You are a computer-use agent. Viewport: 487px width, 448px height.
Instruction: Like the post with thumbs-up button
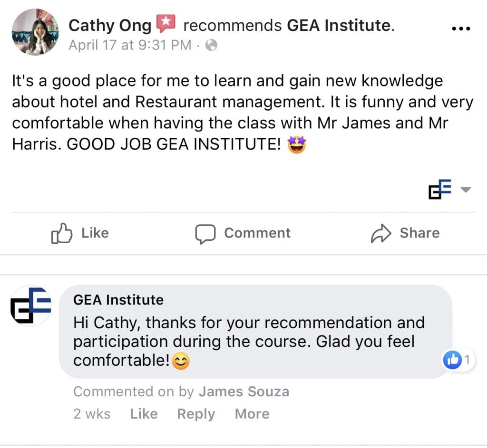80,233
